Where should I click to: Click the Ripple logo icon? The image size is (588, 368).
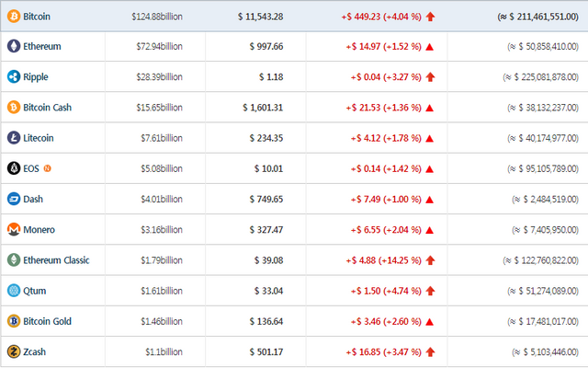pos(14,76)
